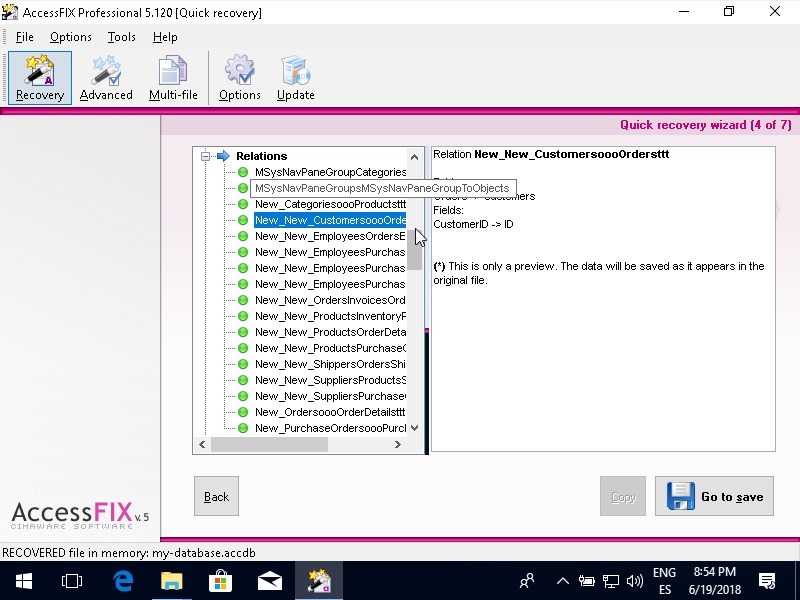Click the Recovery toolbar icon
The width and height of the screenshot is (800, 600).
[40, 77]
